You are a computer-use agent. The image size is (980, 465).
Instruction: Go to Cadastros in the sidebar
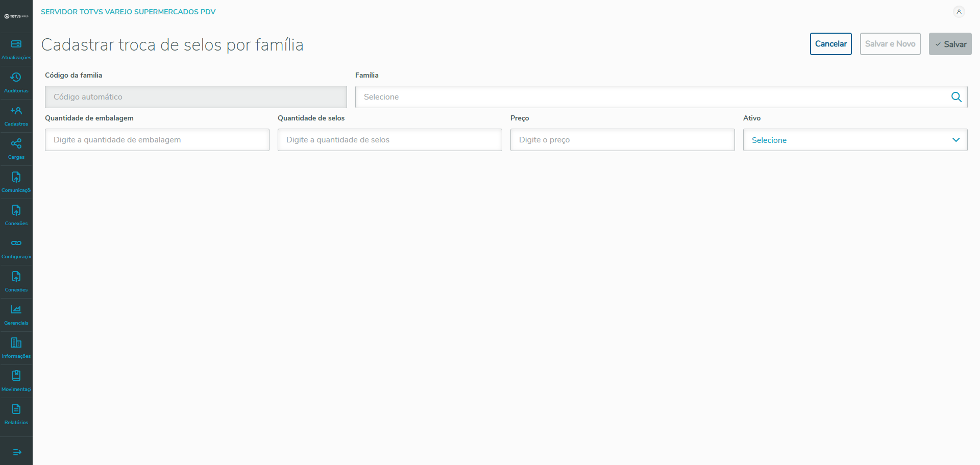pos(16,116)
